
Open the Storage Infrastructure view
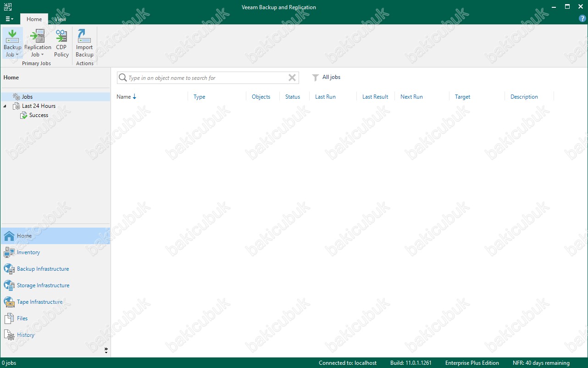coord(55,285)
